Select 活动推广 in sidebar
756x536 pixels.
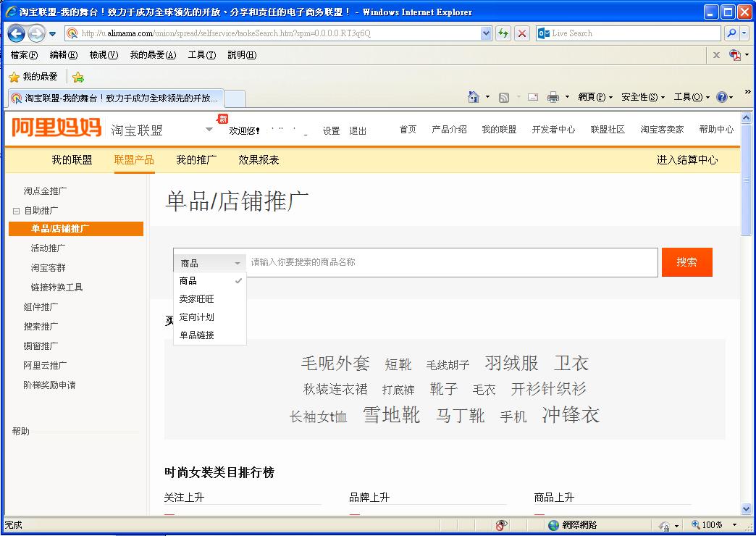[49, 248]
